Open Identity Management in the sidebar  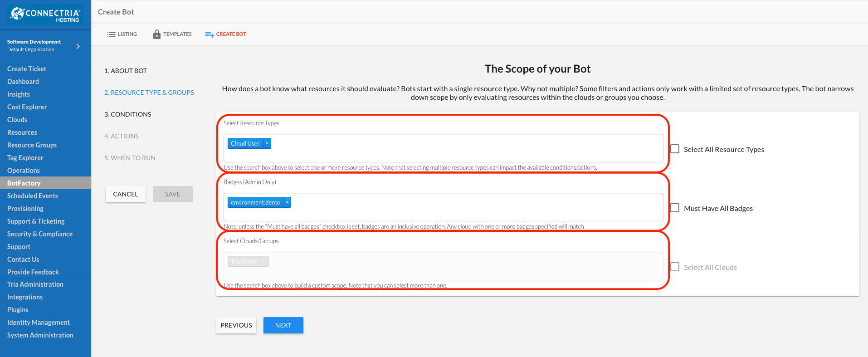(39, 323)
